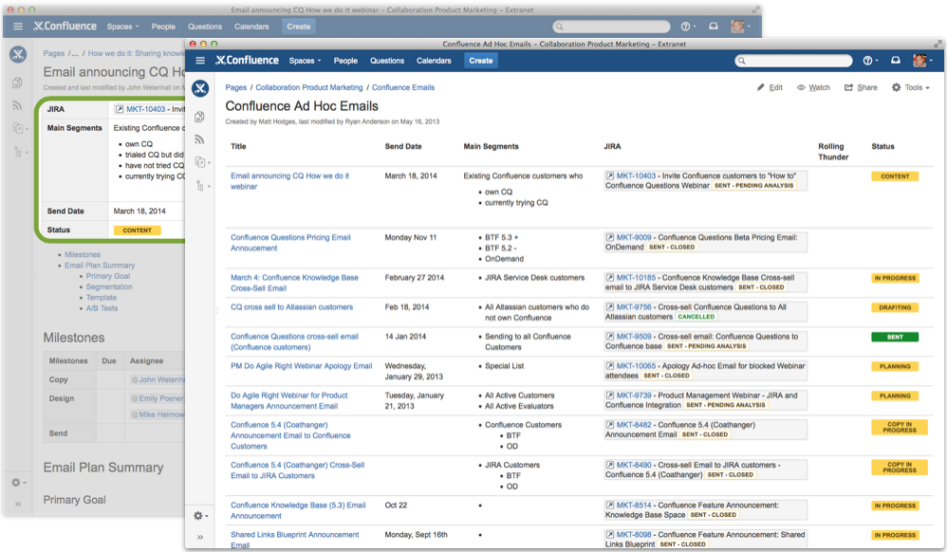Open the MKT-9509 JIRA issue link
Image resolution: width=947 pixels, height=552 pixels.
click(x=634, y=336)
